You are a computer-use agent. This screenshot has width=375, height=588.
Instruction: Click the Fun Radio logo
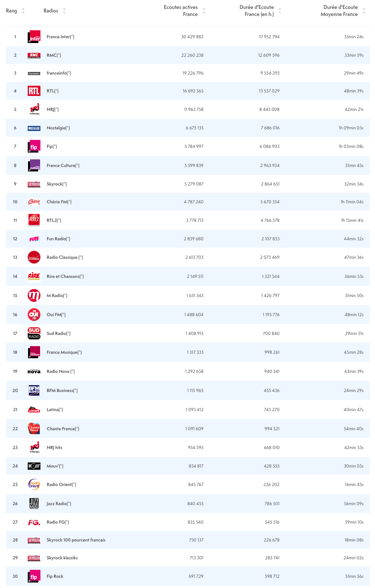[34, 238]
